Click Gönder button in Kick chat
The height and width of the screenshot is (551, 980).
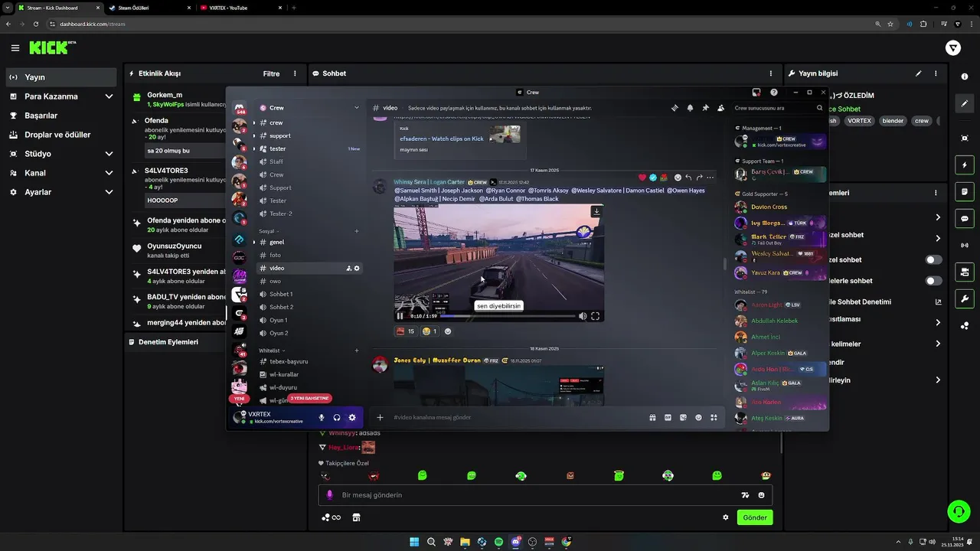755,517
